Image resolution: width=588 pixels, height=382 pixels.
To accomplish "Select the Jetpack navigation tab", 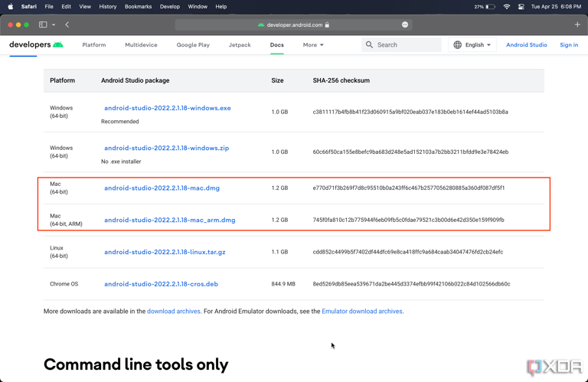I will [240, 45].
